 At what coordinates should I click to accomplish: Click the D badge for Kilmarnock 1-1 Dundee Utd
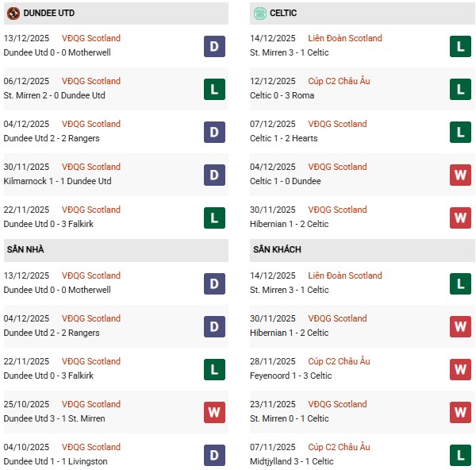coord(214,175)
